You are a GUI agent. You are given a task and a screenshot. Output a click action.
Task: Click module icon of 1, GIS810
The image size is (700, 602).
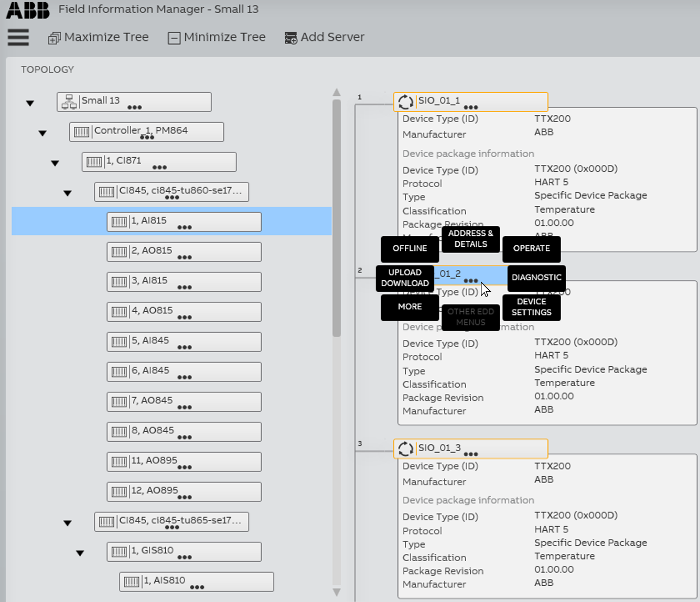click(x=119, y=551)
